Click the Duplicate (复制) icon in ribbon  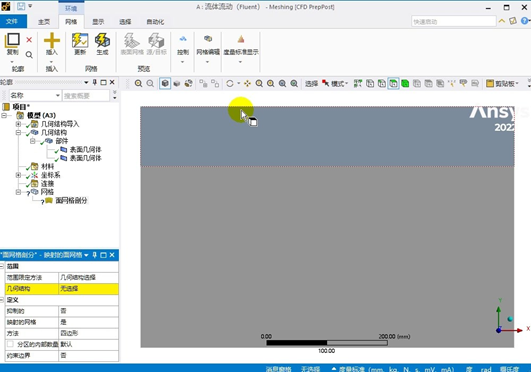[x=13, y=44]
